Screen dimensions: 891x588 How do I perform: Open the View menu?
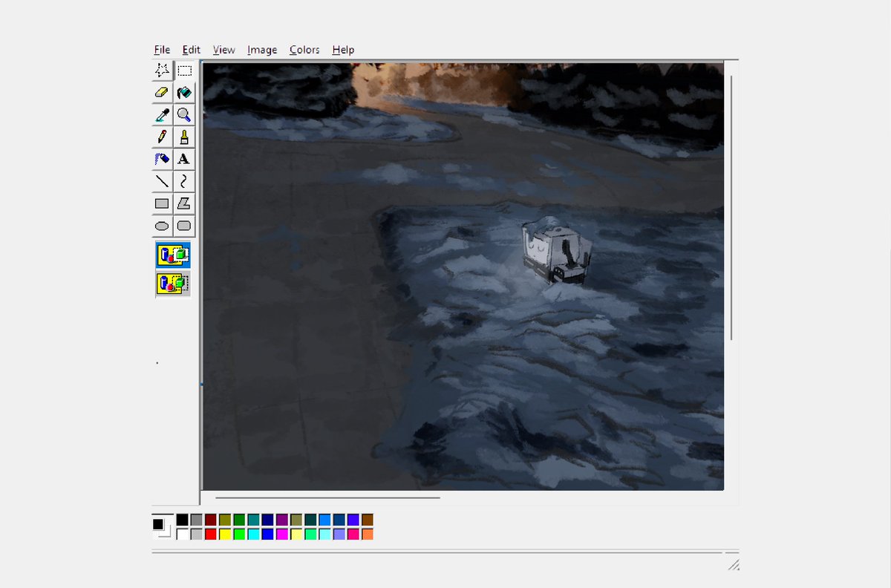click(223, 50)
